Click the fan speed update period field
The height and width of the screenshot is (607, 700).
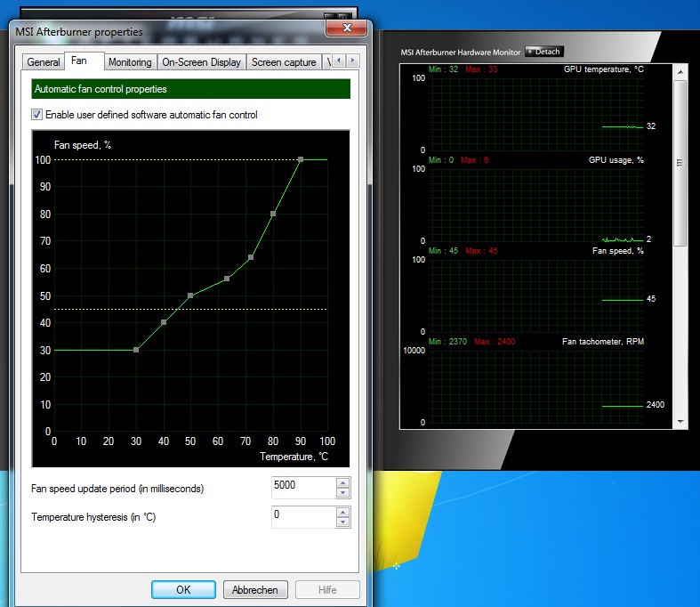tap(303, 488)
